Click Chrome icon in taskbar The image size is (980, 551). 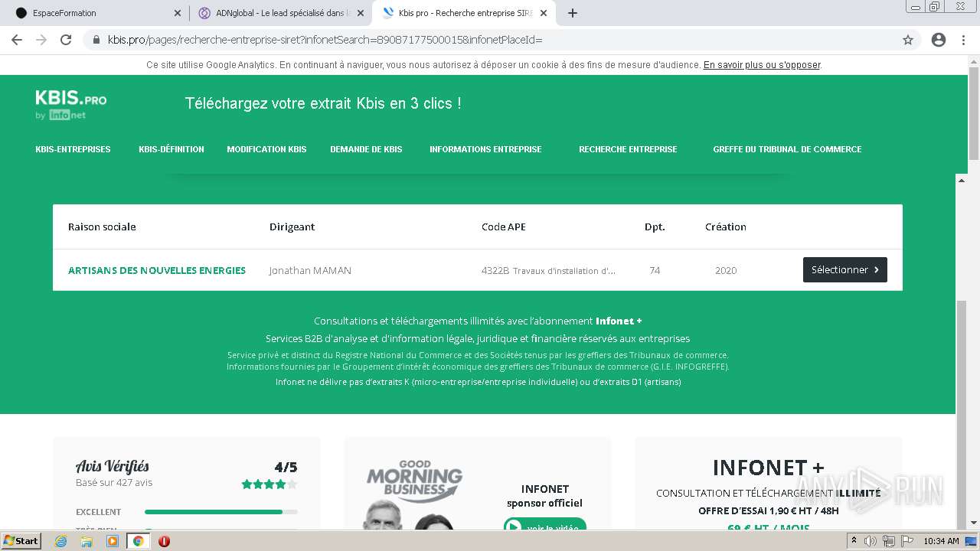coord(139,541)
